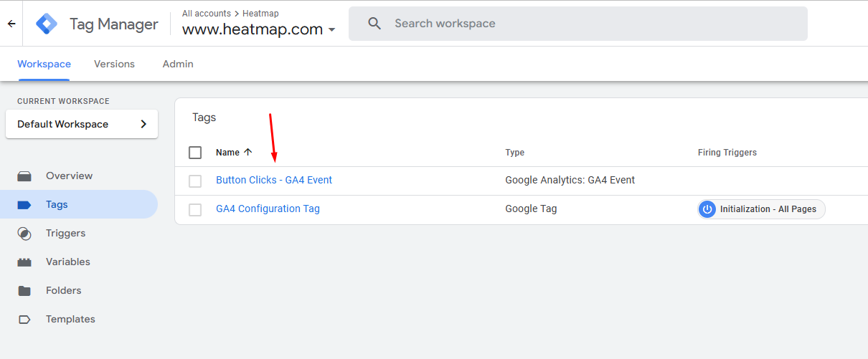Click the Templates outline tag icon

click(x=24, y=320)
